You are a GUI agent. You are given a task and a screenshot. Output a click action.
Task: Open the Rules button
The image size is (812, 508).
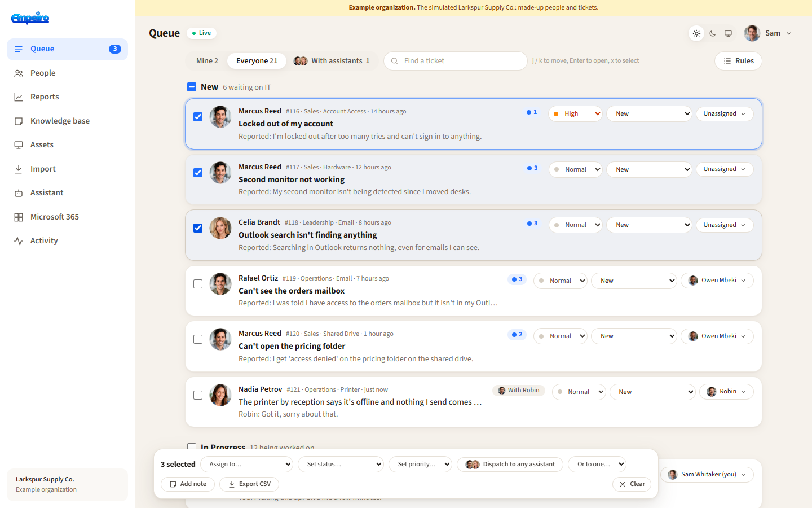tap(738, 61)
